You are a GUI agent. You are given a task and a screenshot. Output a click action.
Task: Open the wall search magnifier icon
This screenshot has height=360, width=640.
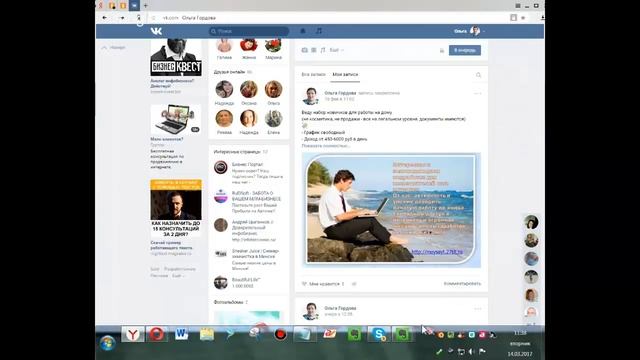click(478, 75)
